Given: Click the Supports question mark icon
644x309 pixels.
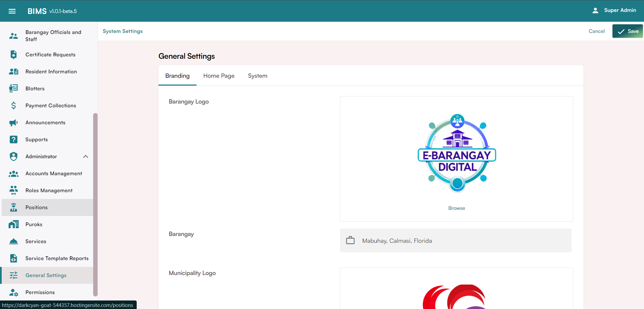Looking at the screenshot, I should pos(14,140).
